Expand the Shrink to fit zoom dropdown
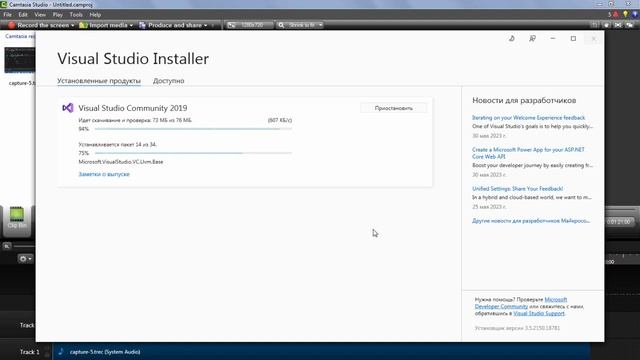The image size is (640, 360). click(x=320, y=25)
